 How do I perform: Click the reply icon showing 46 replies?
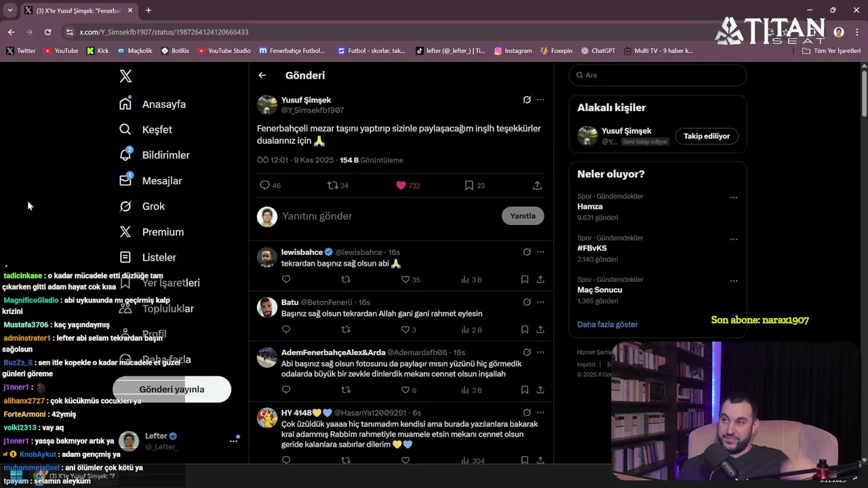pyautogui.click(x=265, y=185)
